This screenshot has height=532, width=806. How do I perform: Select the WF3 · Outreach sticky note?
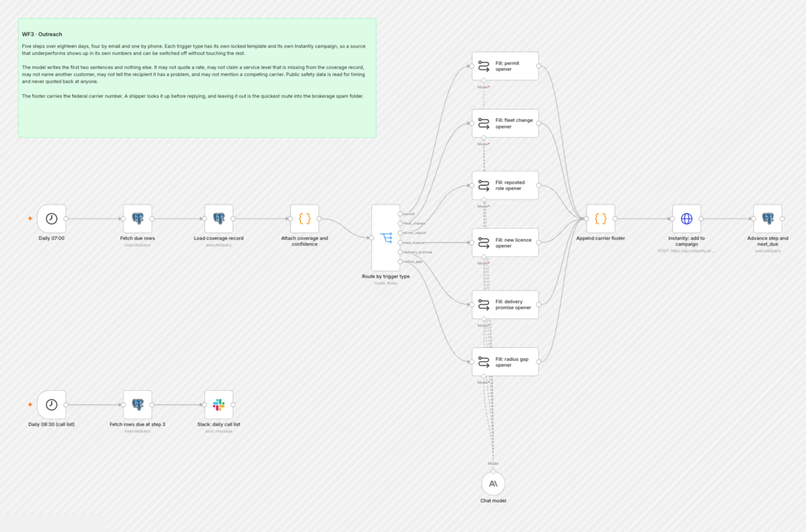pyautogui.click(x=197, y=78)
